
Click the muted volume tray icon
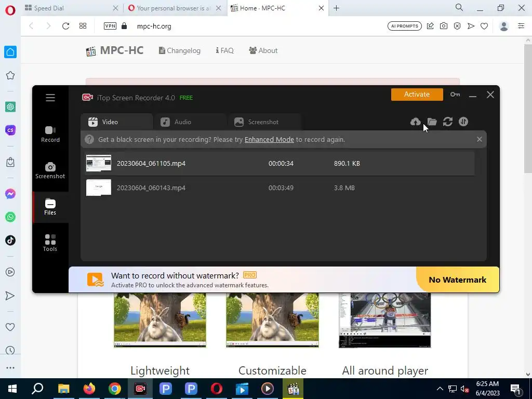(x=464, y=389)
